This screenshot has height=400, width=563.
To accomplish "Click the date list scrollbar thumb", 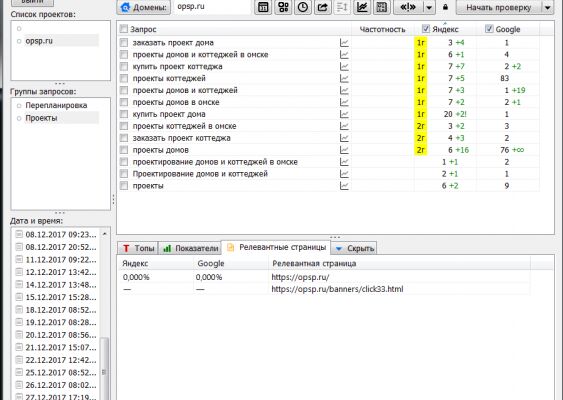I will coord(104,370).
